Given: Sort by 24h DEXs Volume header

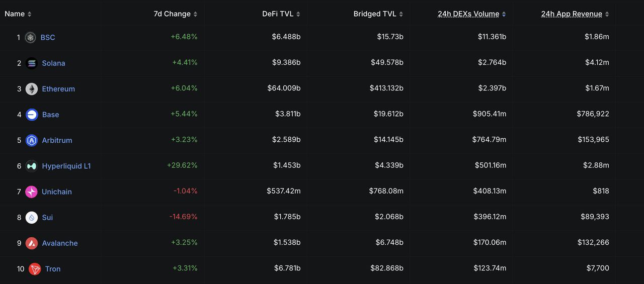Looking at the screenshot, I should pos(468,14).
